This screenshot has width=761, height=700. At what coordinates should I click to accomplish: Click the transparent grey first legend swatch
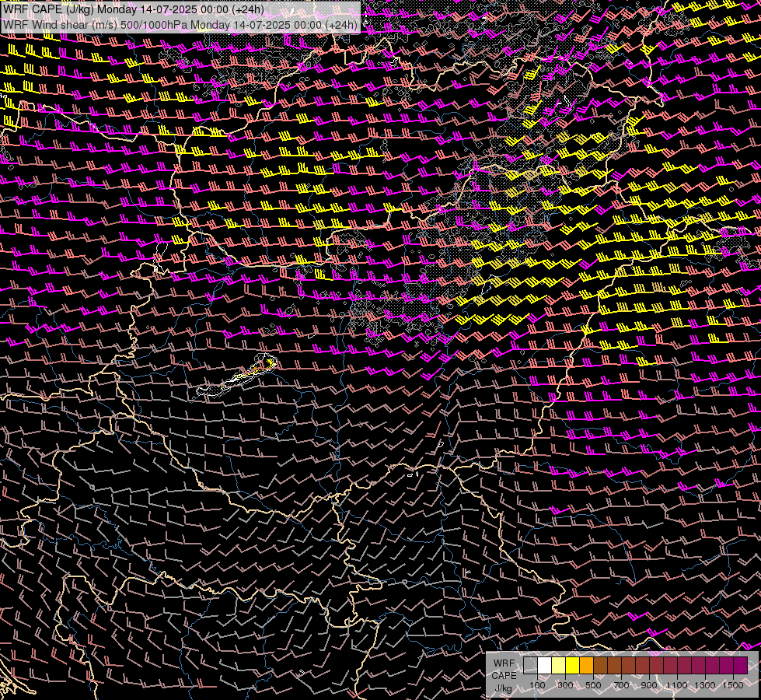[530, 666]
